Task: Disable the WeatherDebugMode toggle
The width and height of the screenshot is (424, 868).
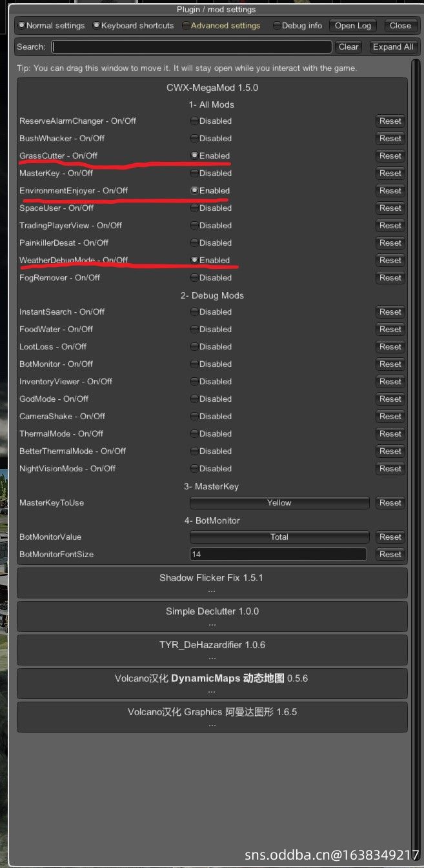Action: pyautogui.click(x=210, y=261)
